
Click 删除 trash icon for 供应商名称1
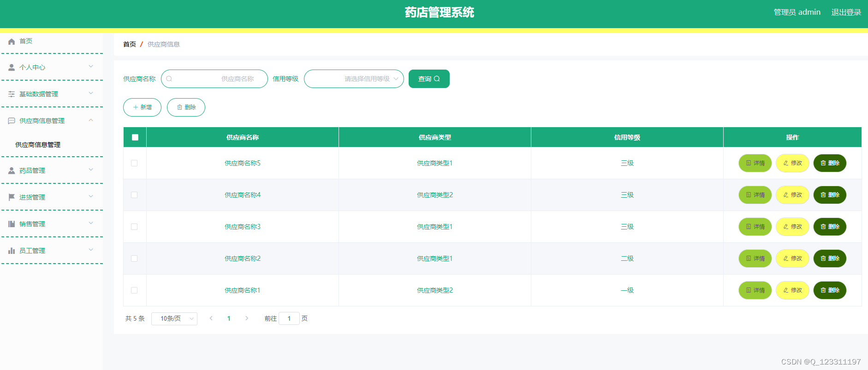[x=823, y=290]
